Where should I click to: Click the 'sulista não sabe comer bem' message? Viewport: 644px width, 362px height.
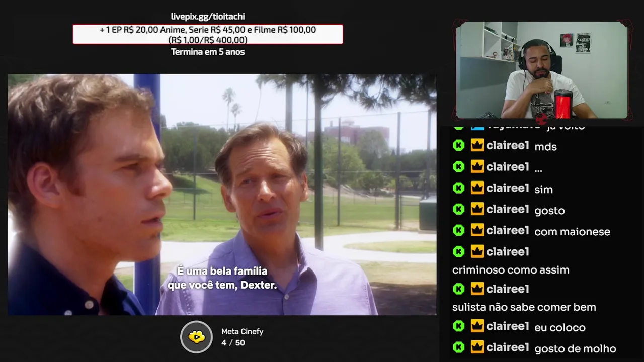(524, 307)
